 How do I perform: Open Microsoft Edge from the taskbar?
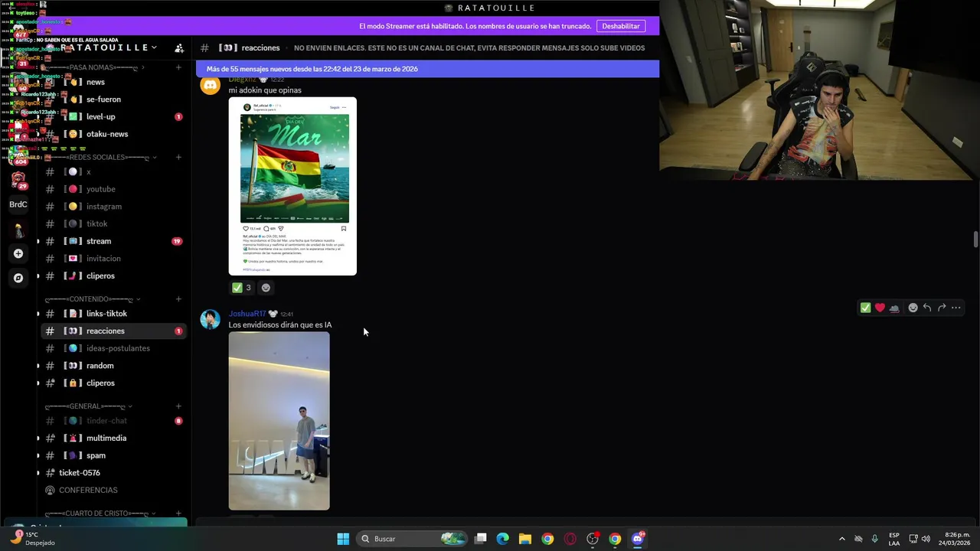(503, 539)
